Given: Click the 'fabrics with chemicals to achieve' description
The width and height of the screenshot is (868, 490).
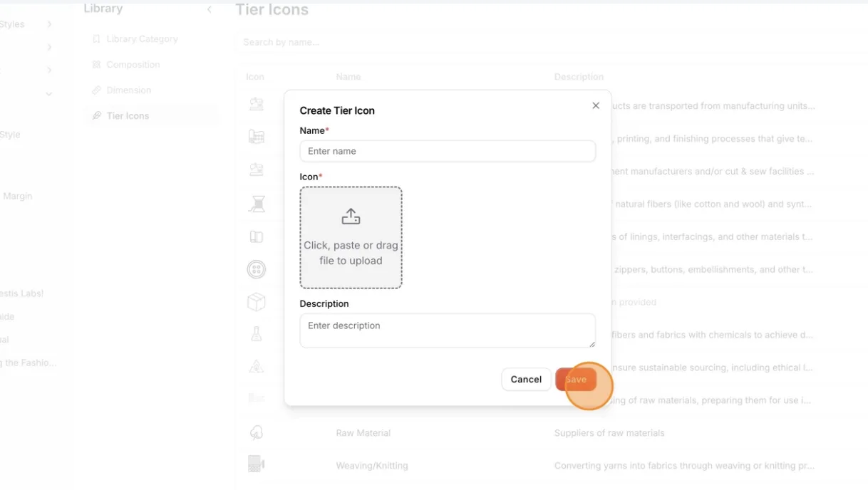Looking at the screenshot, I should pyautogui.click(x=713, y=335).
